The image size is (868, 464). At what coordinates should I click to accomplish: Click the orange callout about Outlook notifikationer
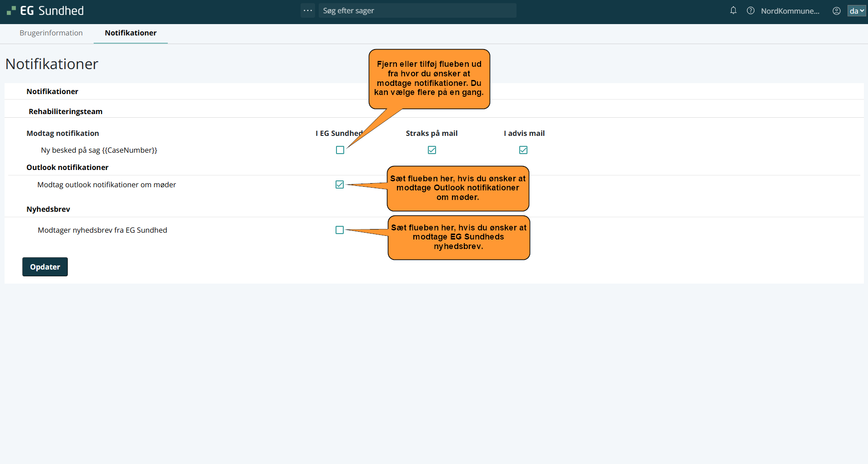pyautogui.click(x=458, y=188)
